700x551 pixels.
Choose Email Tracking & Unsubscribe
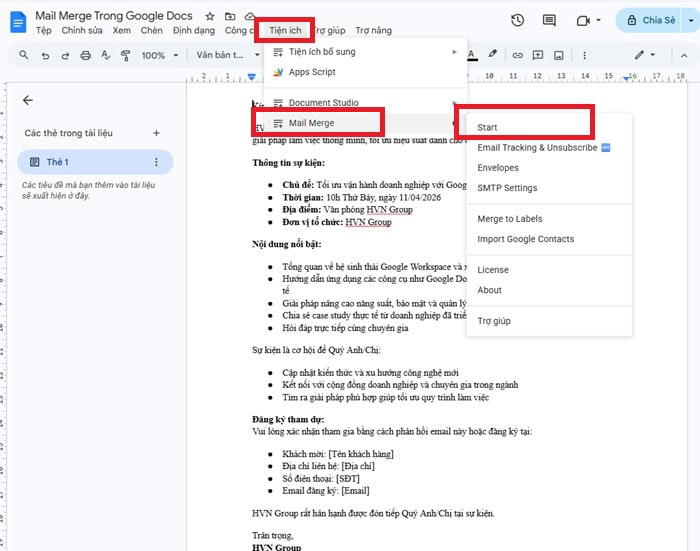(x=549, y=148)
